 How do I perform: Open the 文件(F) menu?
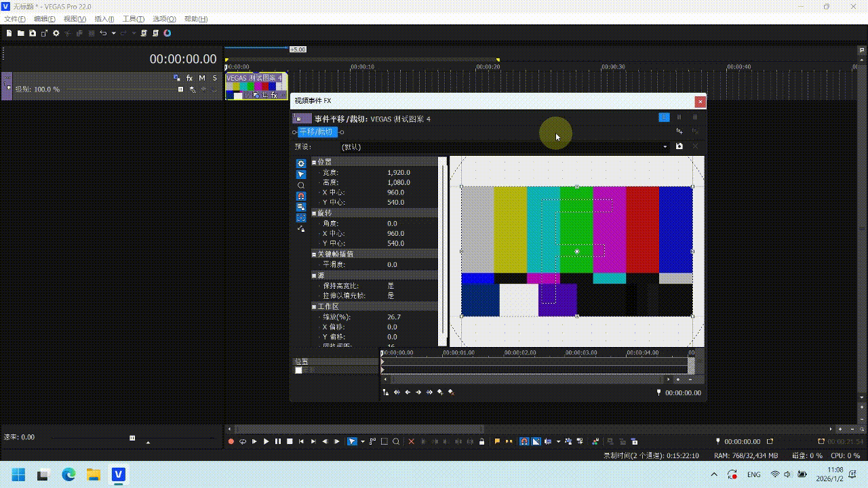(15, 19)
